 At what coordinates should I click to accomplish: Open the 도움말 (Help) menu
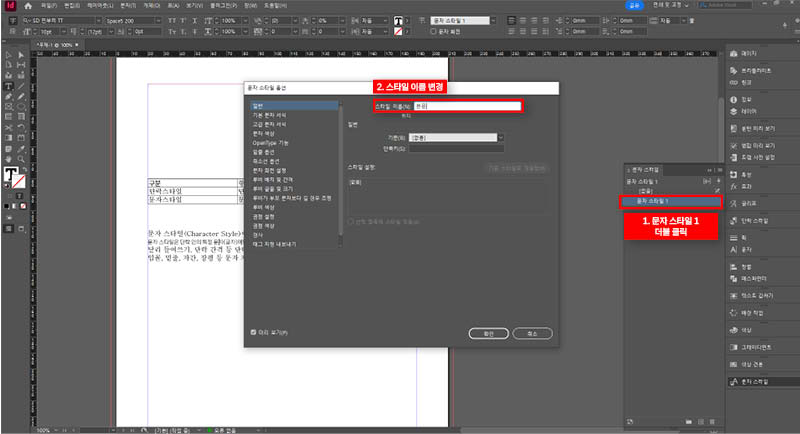[x=276, y=6]
